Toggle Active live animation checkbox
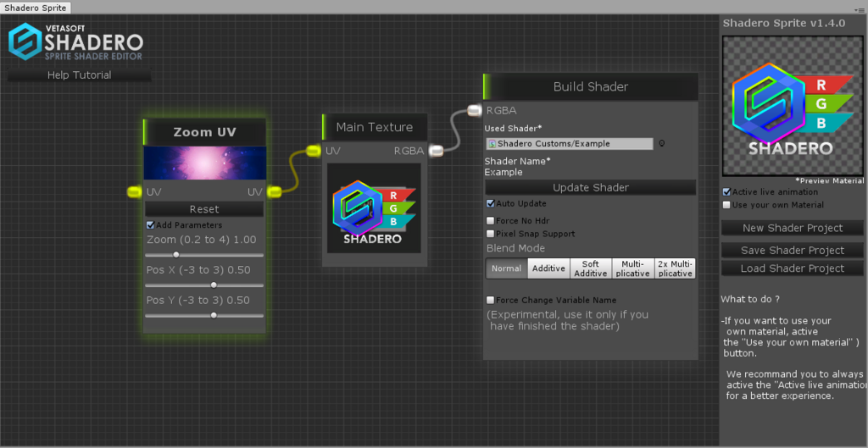868x448 pixels. pos(726,192)
